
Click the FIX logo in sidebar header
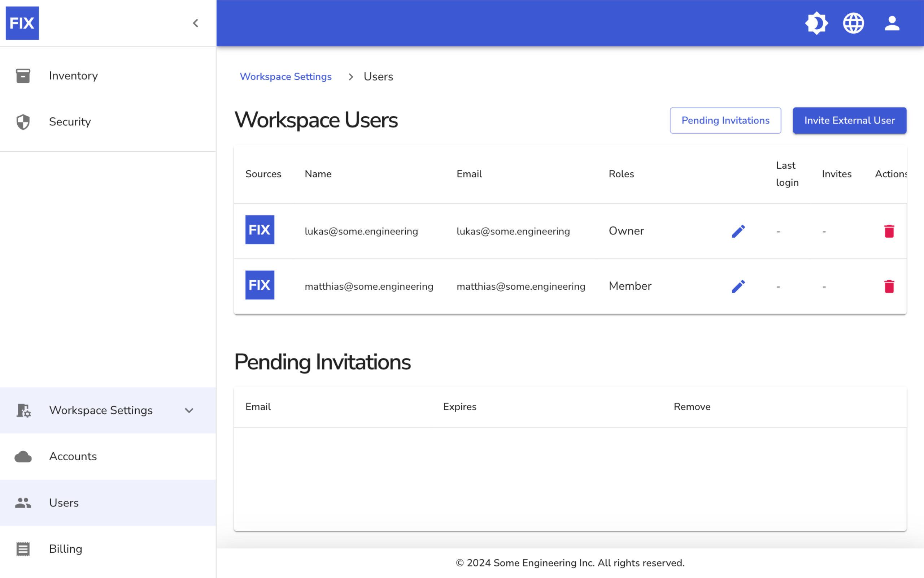click(22, 23)
